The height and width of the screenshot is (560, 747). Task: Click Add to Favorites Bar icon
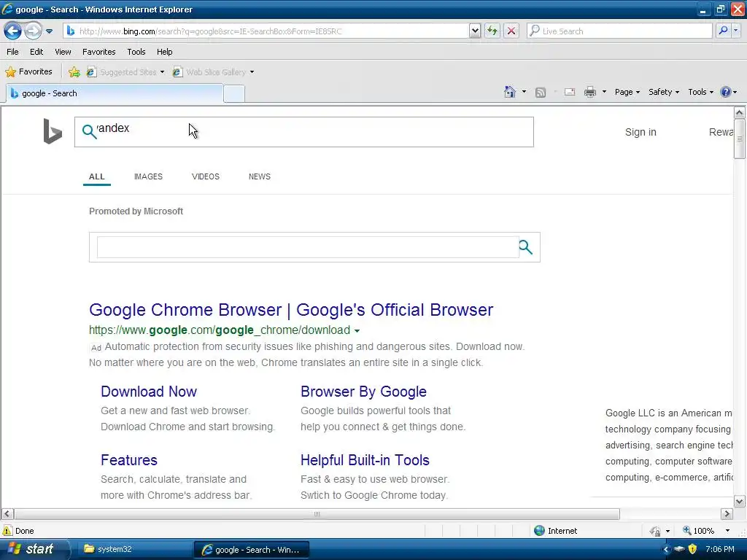[x=74, y=72]
